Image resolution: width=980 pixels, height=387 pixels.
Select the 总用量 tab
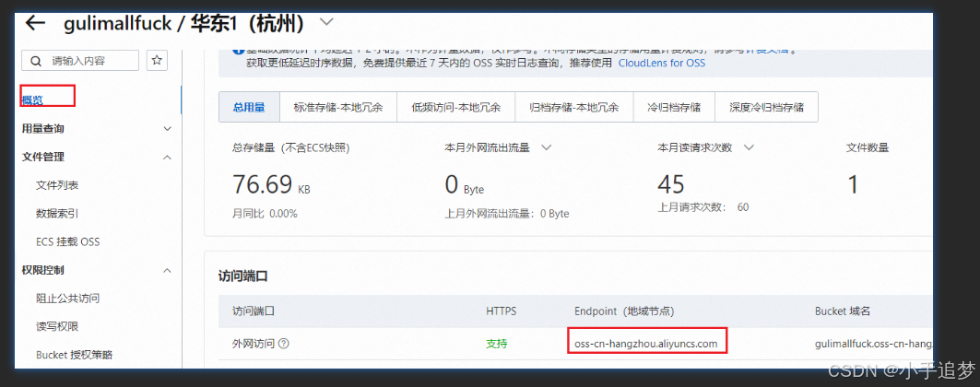tap(249, 108)
